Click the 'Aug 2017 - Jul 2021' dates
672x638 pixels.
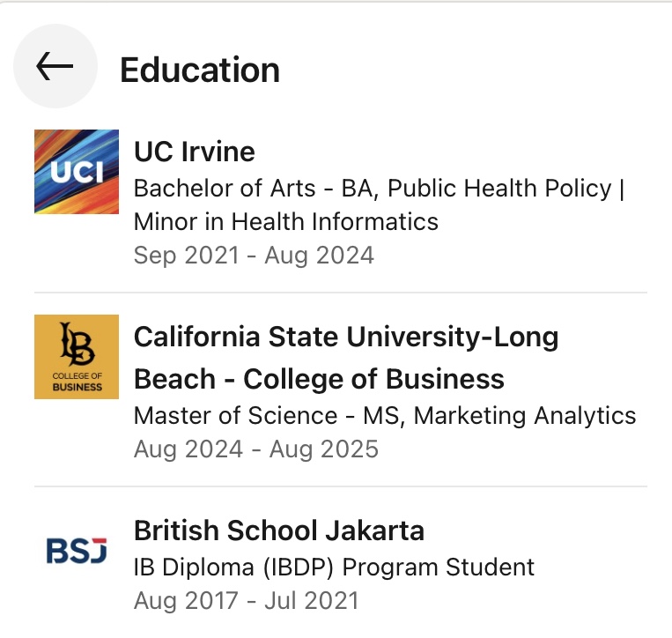coord(246,601)
